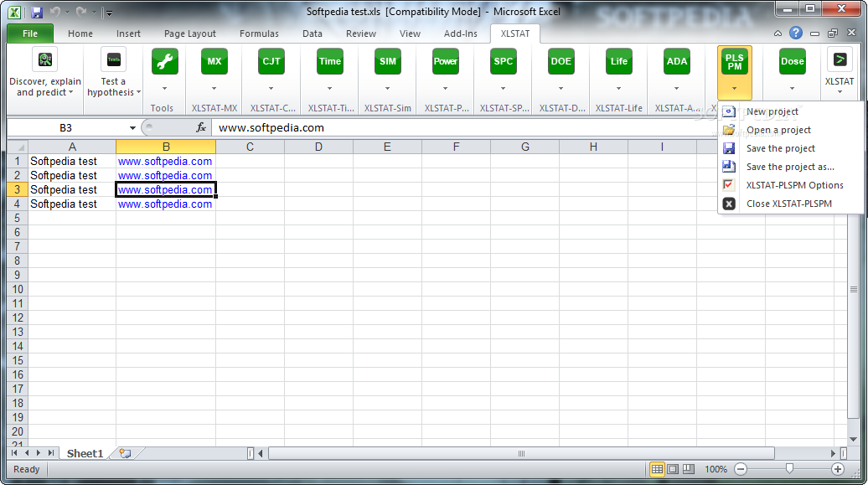This screenshot has width=868, height=485.
Task: Click the green MX icon
Action: [x=214, y=61]
